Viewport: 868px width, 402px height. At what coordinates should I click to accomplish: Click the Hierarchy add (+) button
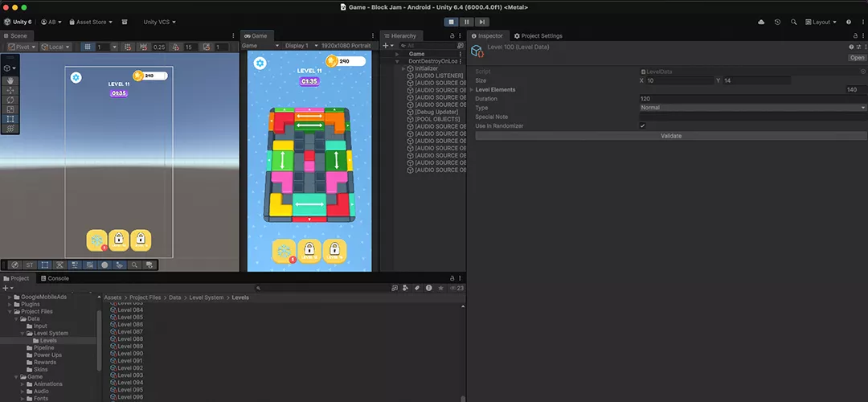tap(385, 46)
